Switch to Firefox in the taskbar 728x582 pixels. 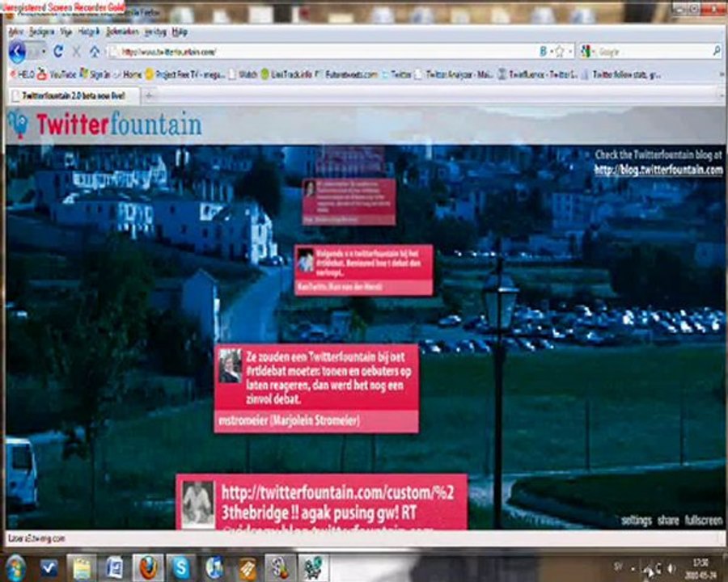pos(148,568)
